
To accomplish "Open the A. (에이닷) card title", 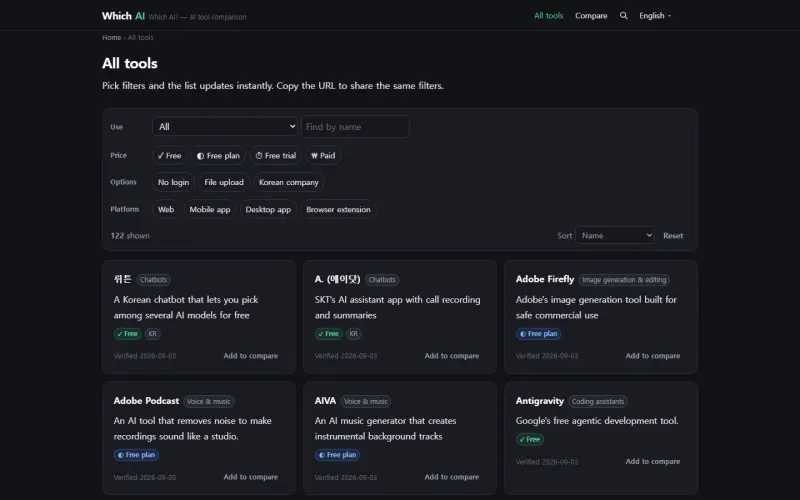I will [337, 279].
